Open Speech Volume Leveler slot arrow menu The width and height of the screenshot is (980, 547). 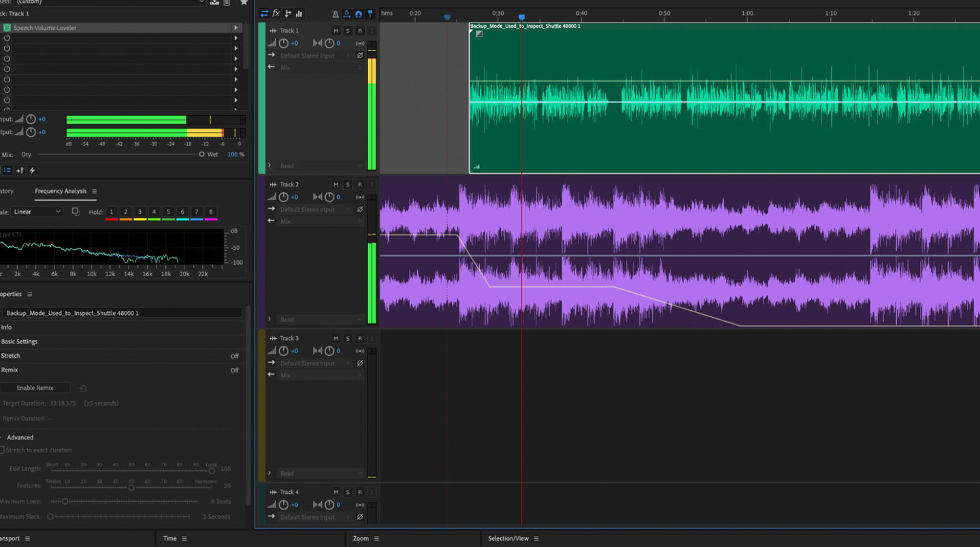[x=236, y=28]
